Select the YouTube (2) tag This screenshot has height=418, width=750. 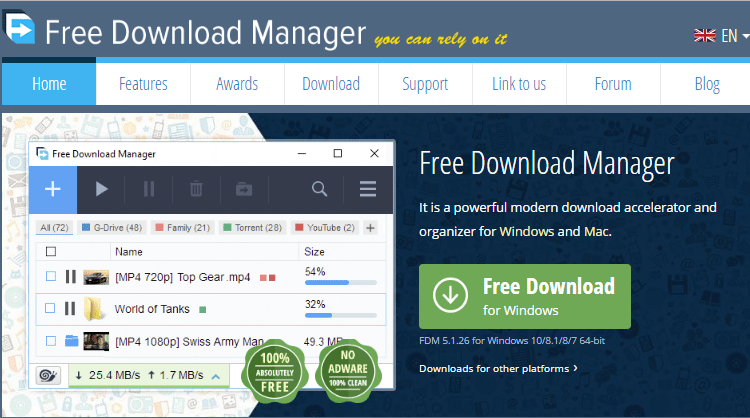coord(325,228)
